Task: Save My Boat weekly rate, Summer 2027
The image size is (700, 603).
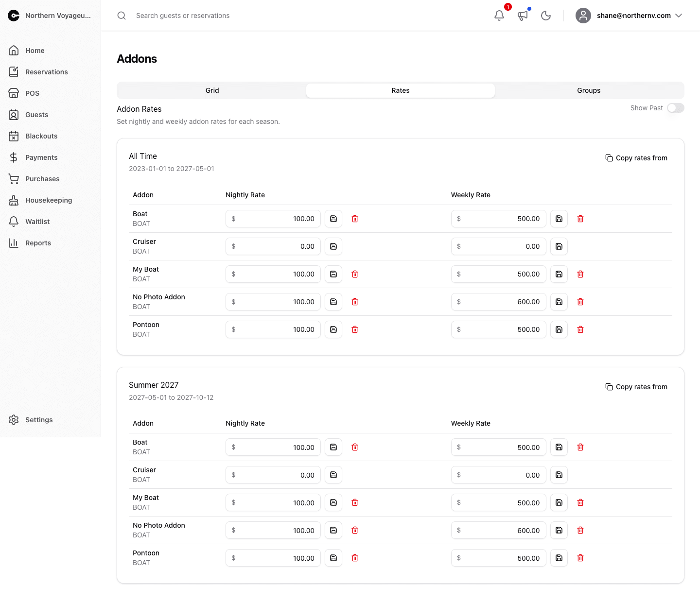Action: (559, 502)
